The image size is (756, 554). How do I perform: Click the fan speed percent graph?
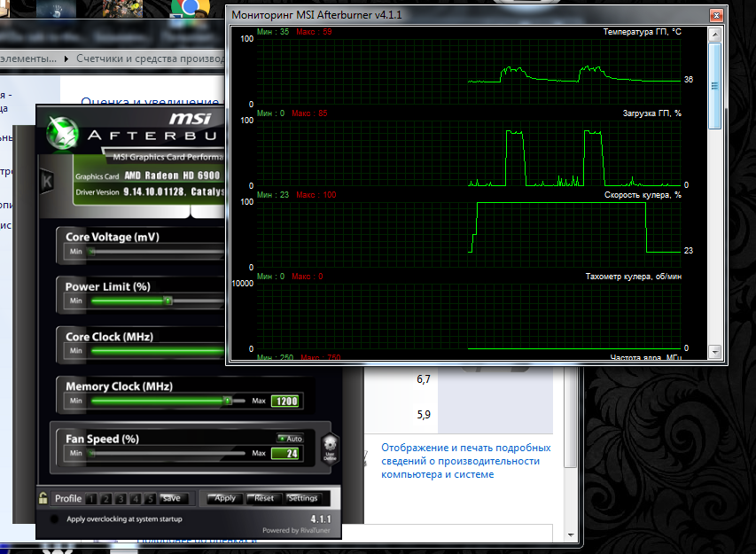[469, 234]
